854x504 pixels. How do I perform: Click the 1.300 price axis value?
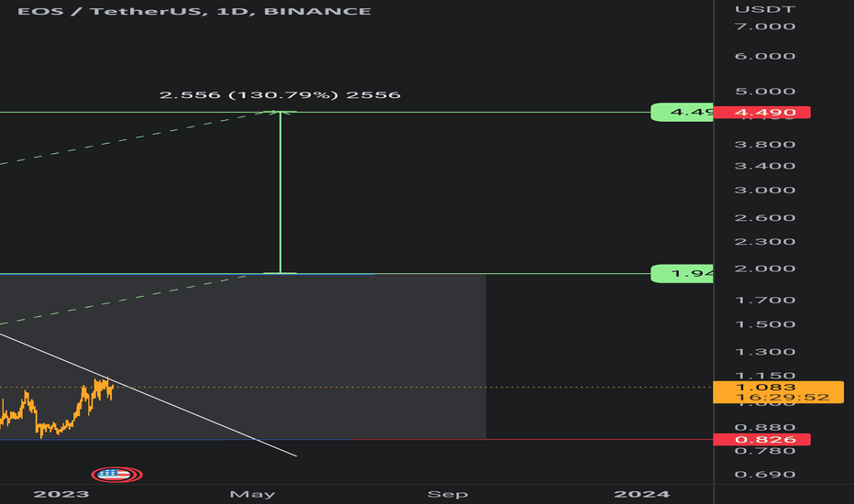[x=765, y=352]
